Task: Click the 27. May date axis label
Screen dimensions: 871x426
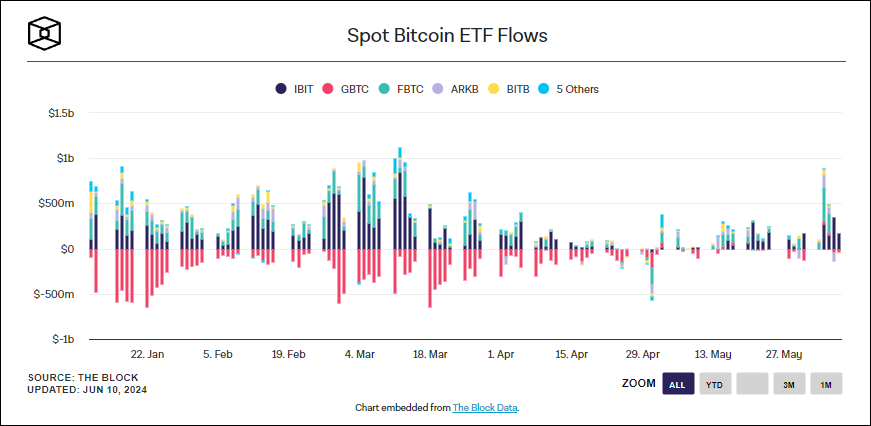Action: pos(785,354)
